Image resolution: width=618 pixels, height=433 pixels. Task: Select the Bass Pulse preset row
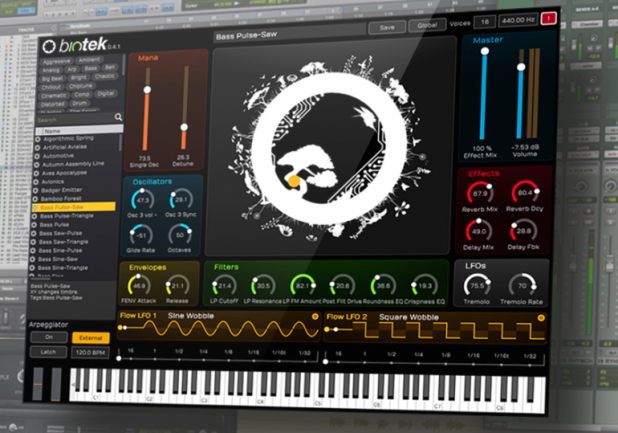coord(74,225)
